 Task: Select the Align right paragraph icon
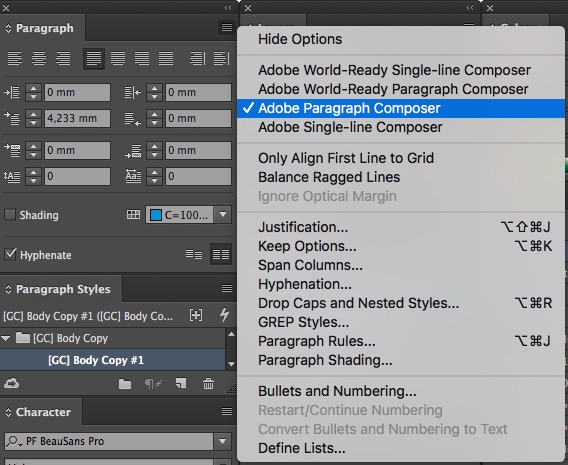63,58
